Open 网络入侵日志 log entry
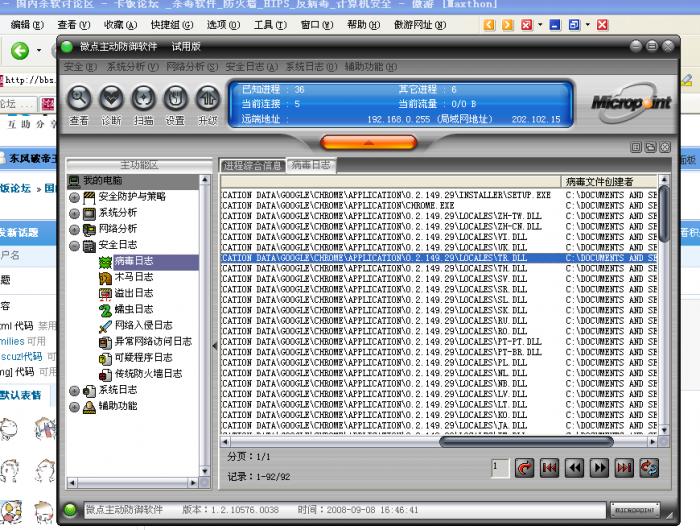 click(x=143, y=326)
